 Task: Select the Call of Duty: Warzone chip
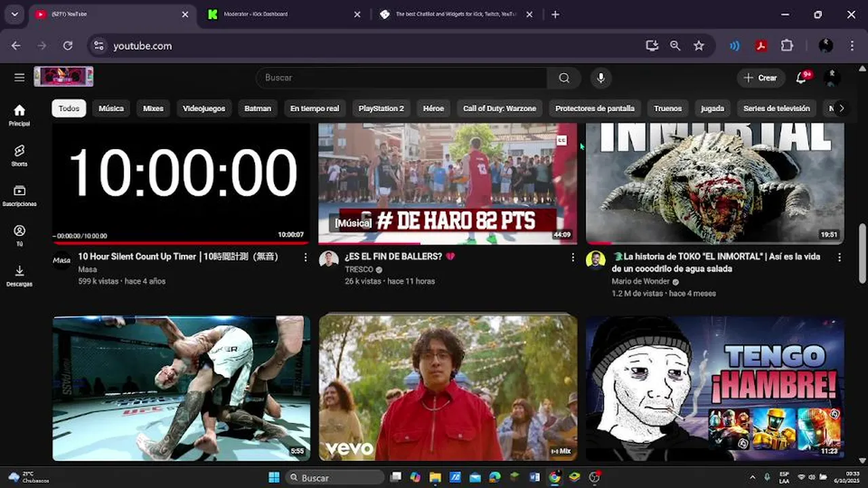pos(500,108)
